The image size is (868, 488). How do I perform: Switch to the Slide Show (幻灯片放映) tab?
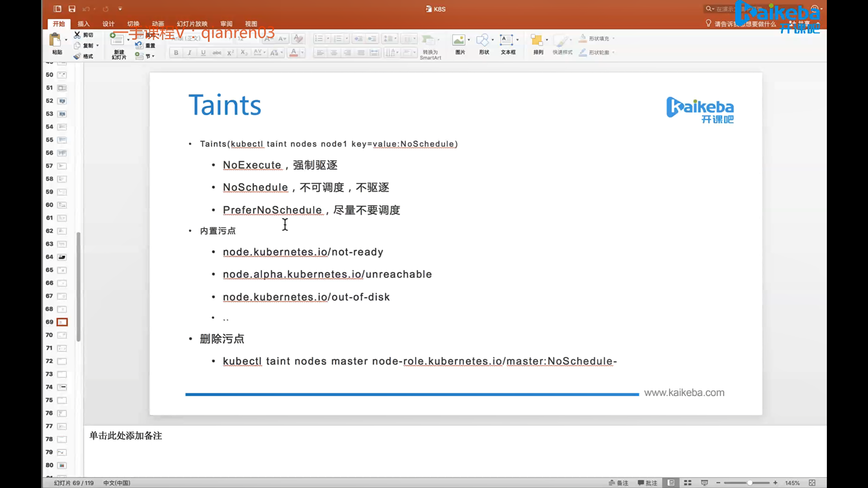[x=192, y=23]
